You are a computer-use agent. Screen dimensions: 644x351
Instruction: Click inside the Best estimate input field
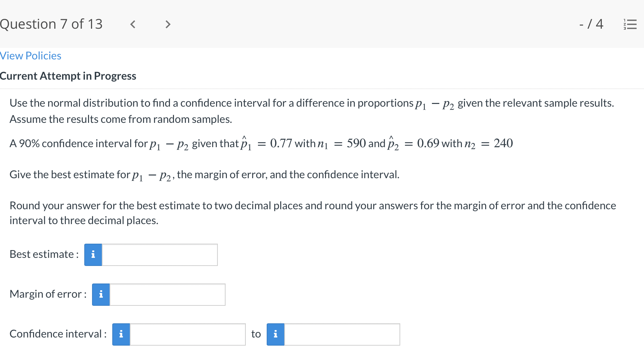tap(159, 255)
